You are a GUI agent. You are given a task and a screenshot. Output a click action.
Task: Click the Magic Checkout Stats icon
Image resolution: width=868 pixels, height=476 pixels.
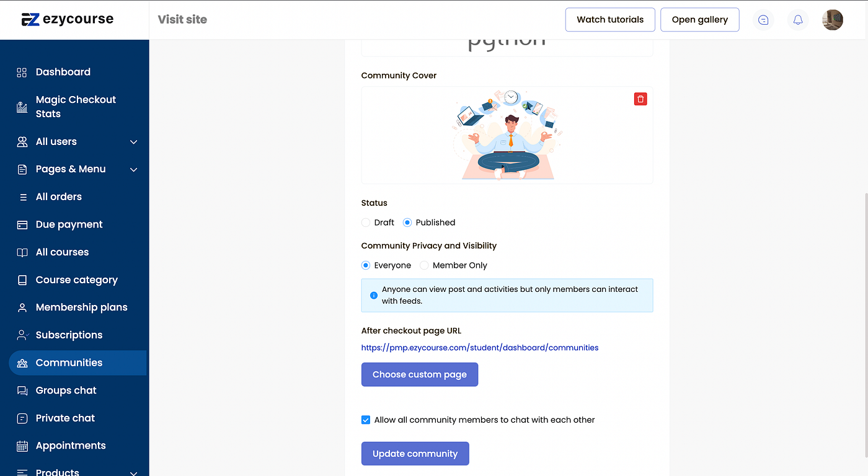(x=22, y=107)
